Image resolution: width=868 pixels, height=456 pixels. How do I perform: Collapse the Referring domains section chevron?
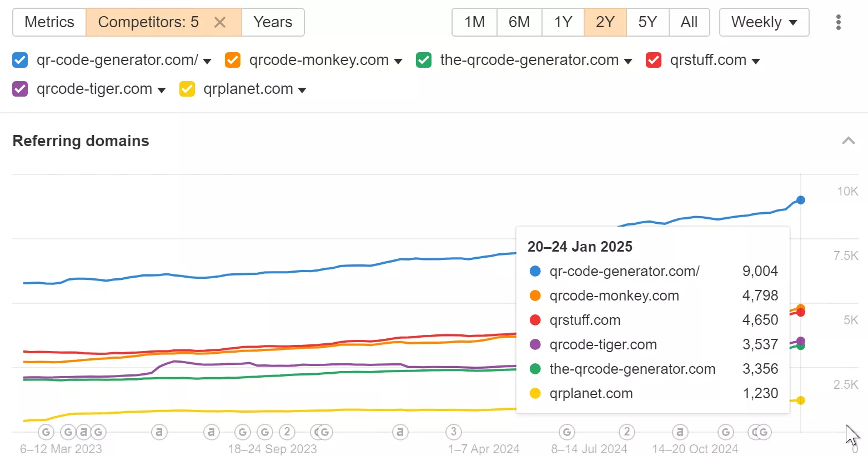[x=848, y=141]
